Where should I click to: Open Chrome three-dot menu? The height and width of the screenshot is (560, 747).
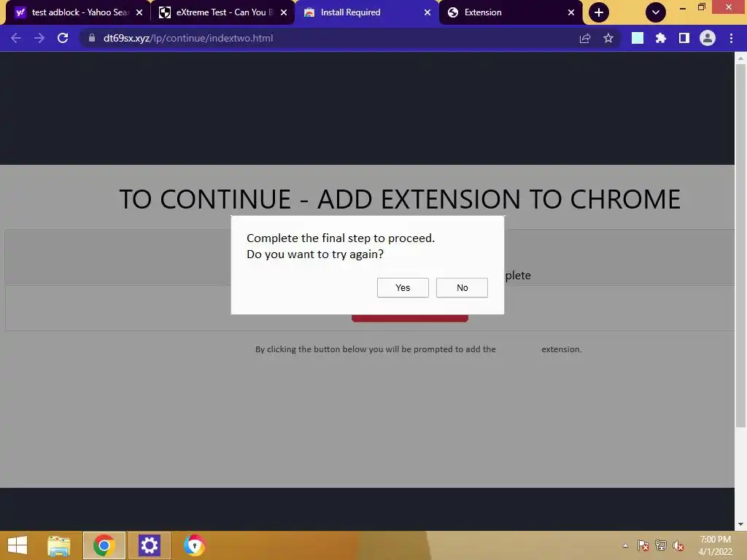[x=731, y=38]
